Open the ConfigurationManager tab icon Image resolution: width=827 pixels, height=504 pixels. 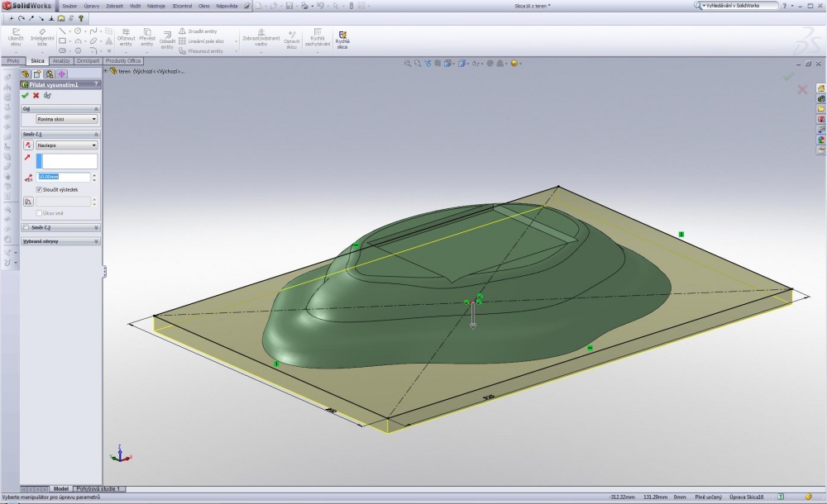point(50,74)
